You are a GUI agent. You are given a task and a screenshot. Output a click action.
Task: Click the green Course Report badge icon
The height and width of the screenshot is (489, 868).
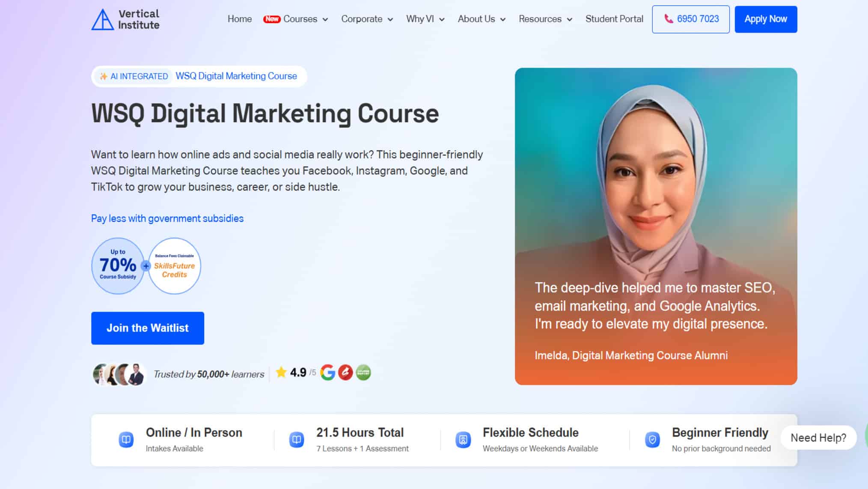click(363, 373)
